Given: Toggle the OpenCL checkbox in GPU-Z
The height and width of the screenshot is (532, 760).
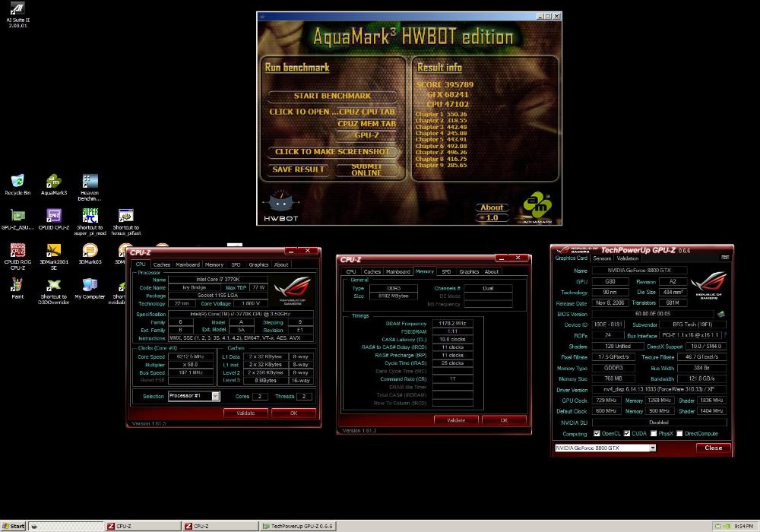Looking at the screenshot, I should pyautogui.click(x=597, y=434).
